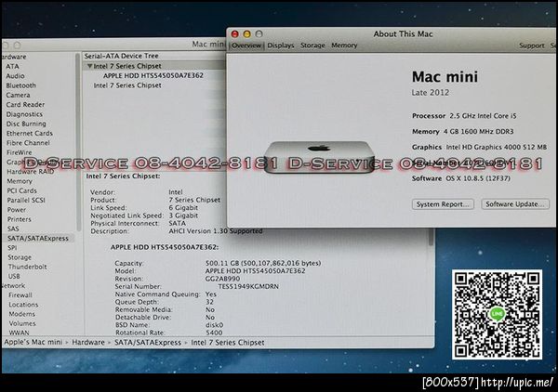Click the Late 2012 model year text
The height and width of the screenshot is (392, 558).
[x=431, y=93]
